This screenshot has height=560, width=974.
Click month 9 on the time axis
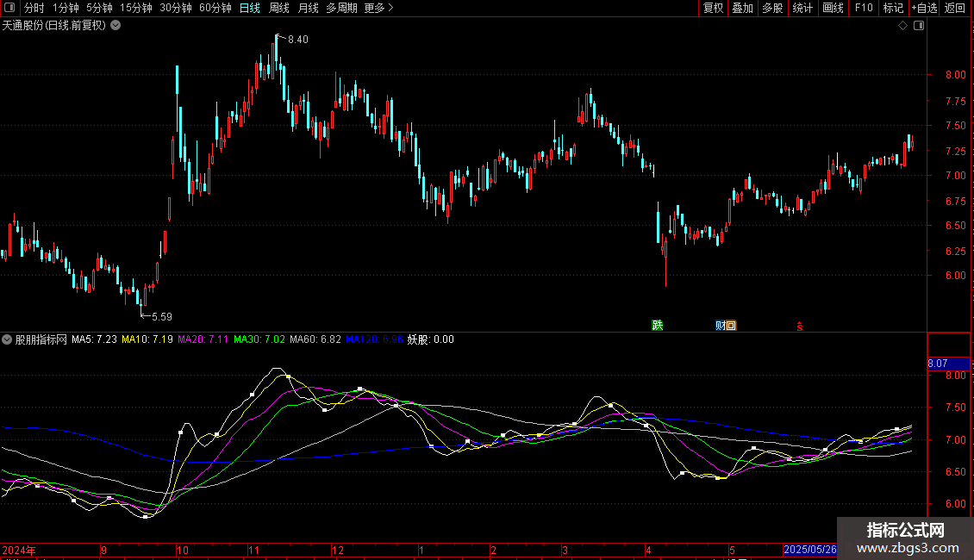click(x=103, y=550)
